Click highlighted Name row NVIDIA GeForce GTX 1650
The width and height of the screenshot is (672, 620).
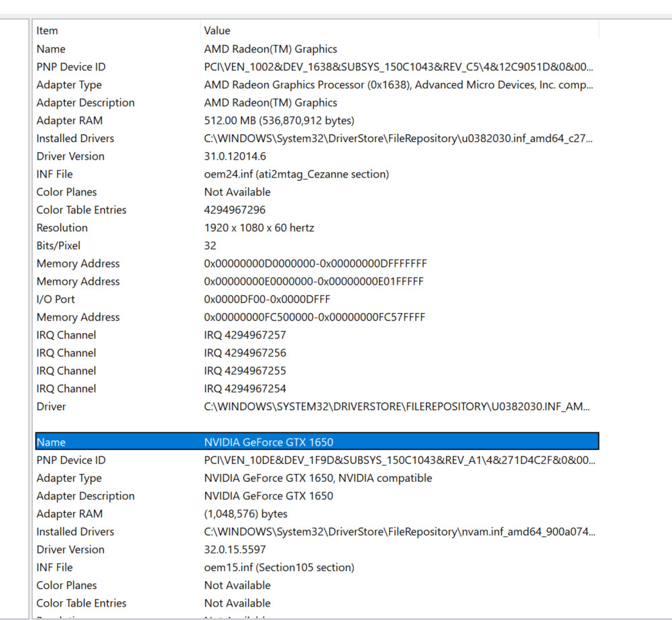pyautogui.click(x=317, y=442)
